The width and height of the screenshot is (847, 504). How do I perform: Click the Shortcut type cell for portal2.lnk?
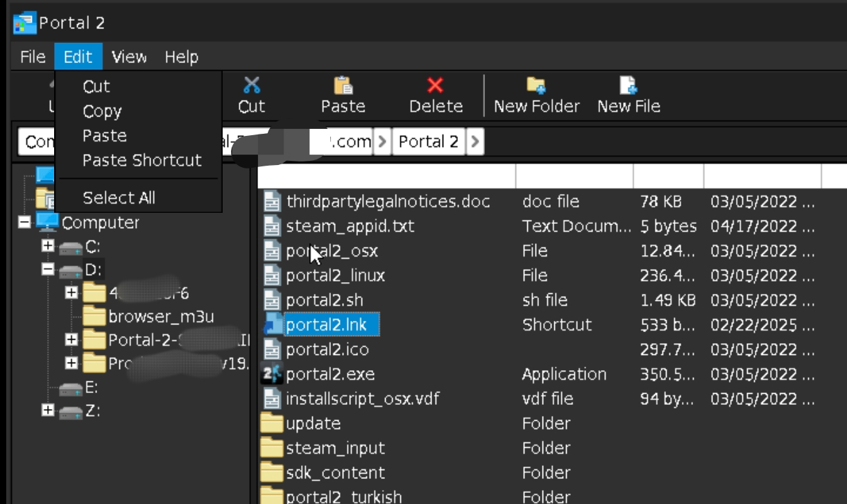pos(556,324)
